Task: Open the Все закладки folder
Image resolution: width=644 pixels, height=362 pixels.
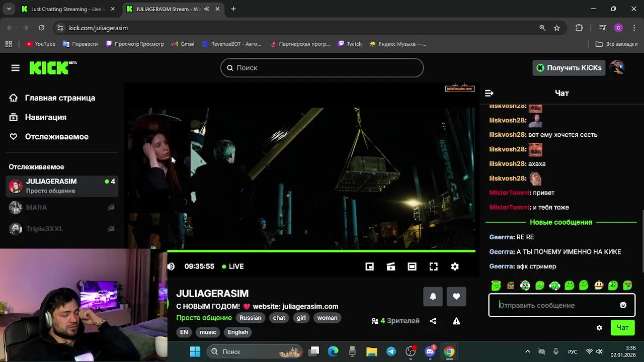Action: (x=616, y=44)
